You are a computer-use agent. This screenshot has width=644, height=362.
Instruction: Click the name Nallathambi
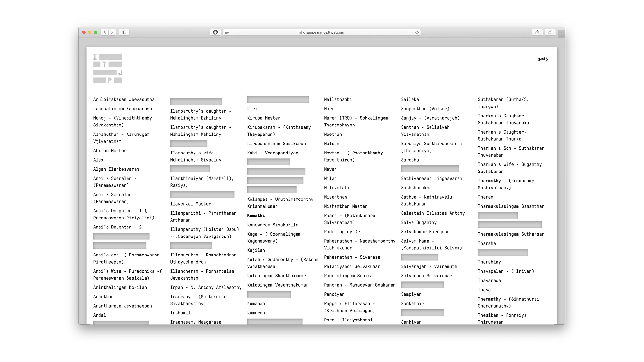pyautogui.click(x=338, y=100)
